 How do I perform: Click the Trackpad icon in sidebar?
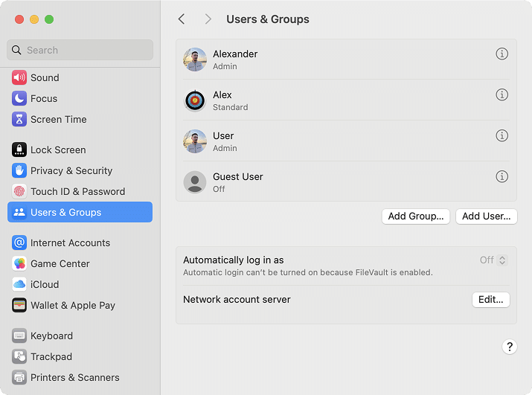click(x=19, y=356)
